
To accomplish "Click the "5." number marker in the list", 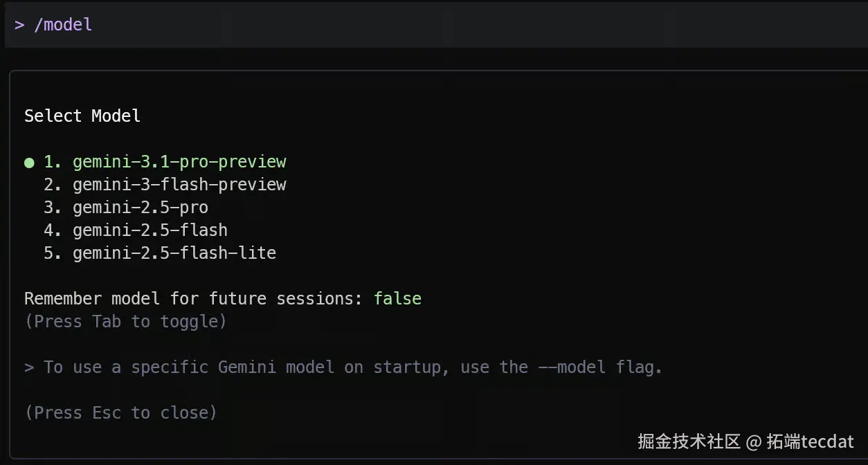I will 53,253.
